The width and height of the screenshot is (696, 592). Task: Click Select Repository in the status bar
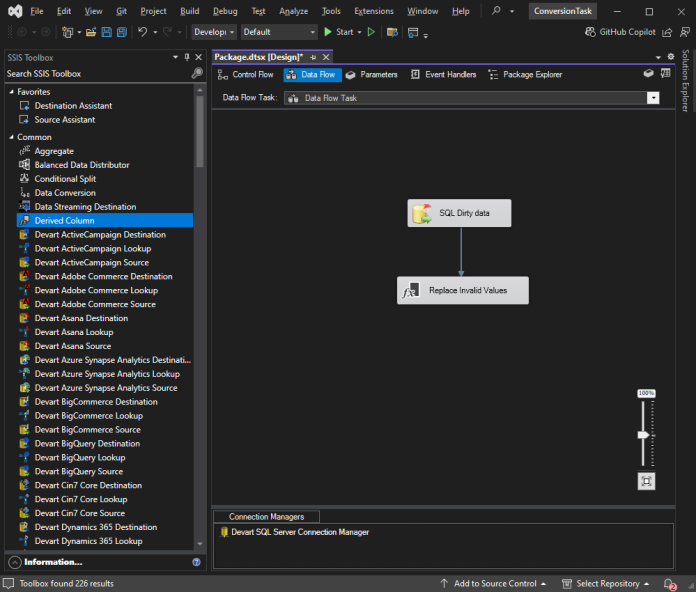click(605, 584)
